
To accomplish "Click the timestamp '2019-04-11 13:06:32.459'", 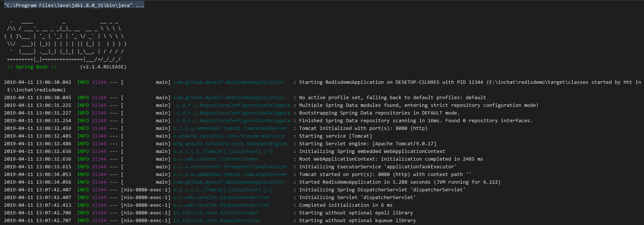I will pyautogui.click(x=38, y=128).
